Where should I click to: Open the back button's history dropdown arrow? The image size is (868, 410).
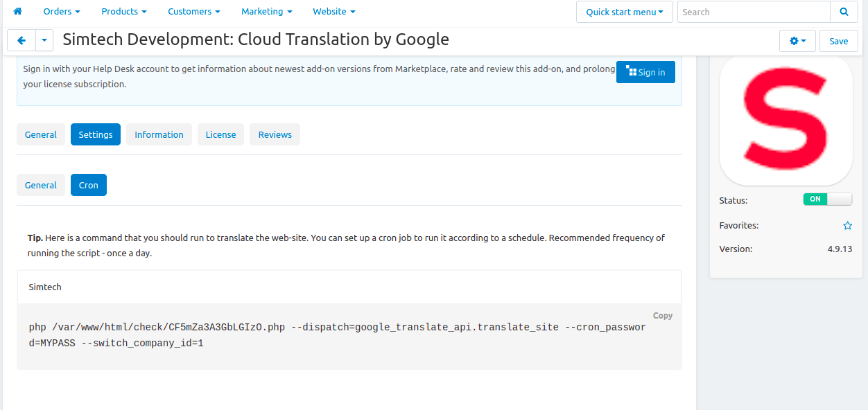(44, 40)
